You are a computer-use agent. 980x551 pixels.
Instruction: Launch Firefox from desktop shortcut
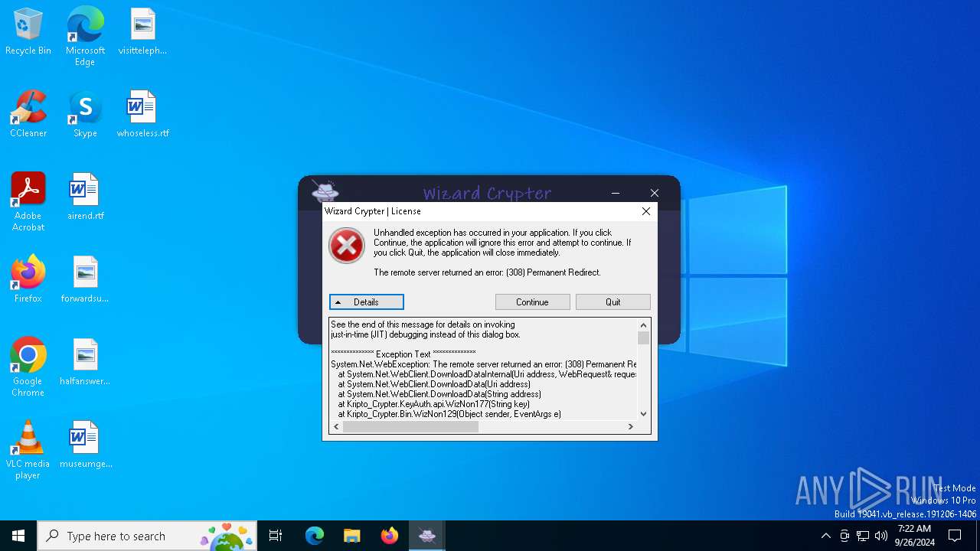point(28,280)
